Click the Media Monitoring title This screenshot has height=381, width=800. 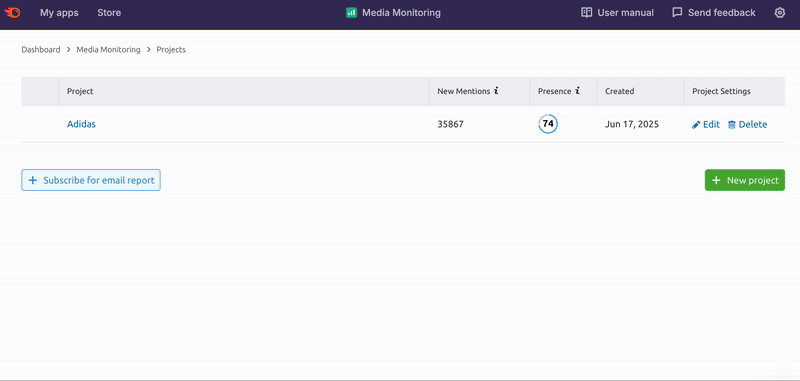(401, 13)
